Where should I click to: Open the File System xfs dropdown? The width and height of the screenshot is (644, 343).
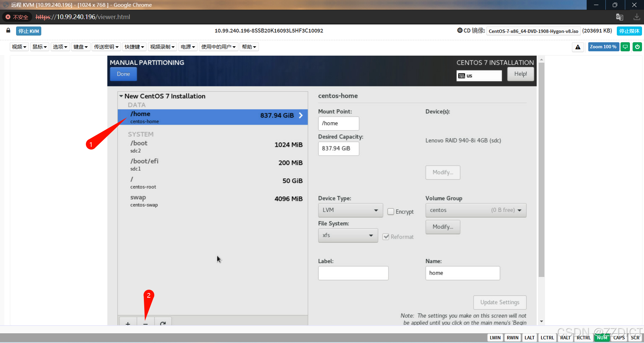(348, 235)
